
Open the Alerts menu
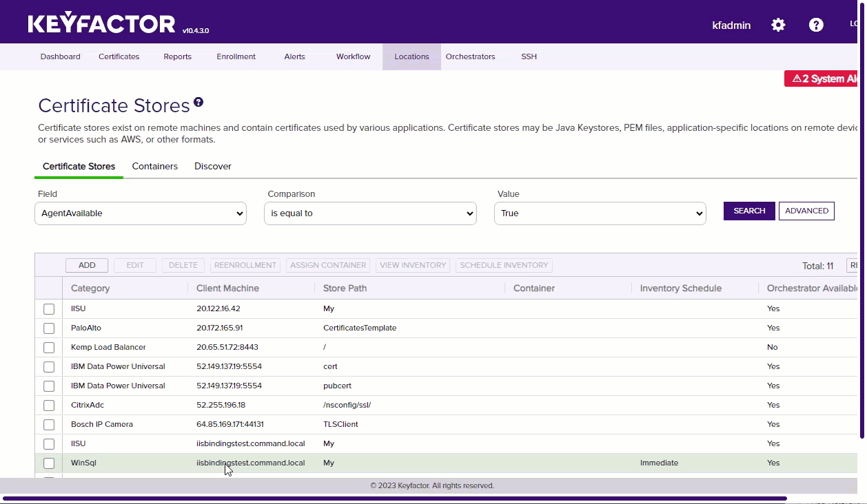click(x=295, y=56)
